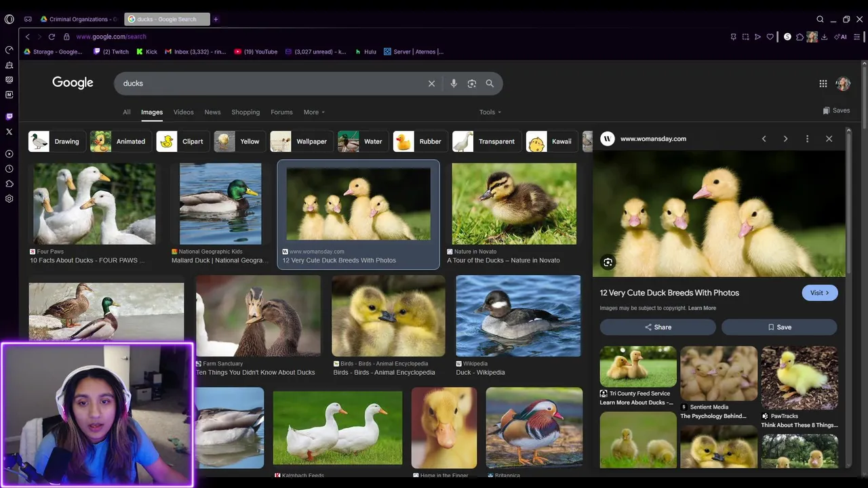Click the address bar URL
Screen dimensions: 868x488
point(111,37)
